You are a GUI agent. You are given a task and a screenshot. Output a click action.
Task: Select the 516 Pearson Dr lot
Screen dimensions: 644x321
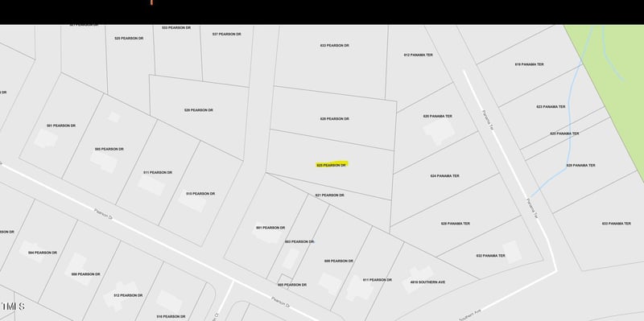point(171,316)
